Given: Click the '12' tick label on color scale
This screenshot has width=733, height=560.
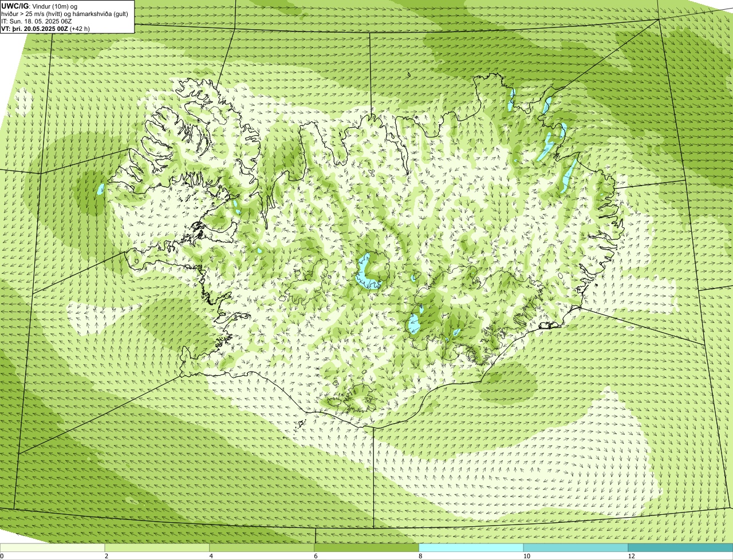Looking at the screenshot, I should tap(631, 556).
